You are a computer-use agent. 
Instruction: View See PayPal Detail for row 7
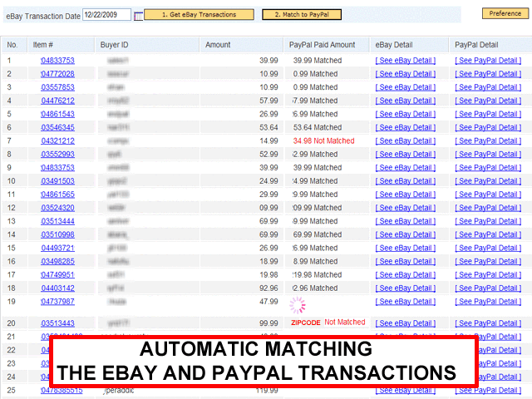pyautogui.click(x=488, y=141)
